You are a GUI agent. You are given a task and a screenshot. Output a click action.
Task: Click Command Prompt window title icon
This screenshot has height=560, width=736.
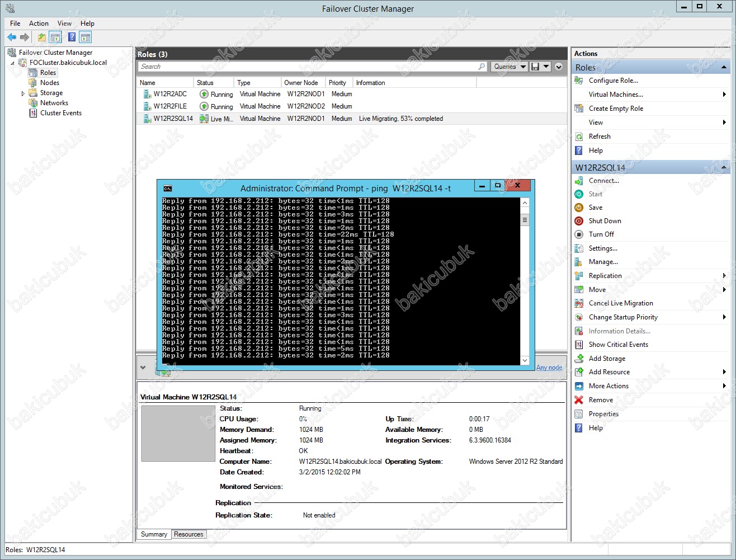tap(168, 189)
